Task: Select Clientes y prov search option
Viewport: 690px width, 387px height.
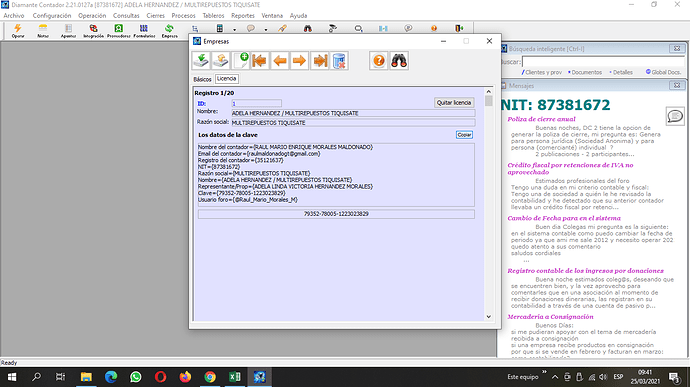Action: [542, 72]
